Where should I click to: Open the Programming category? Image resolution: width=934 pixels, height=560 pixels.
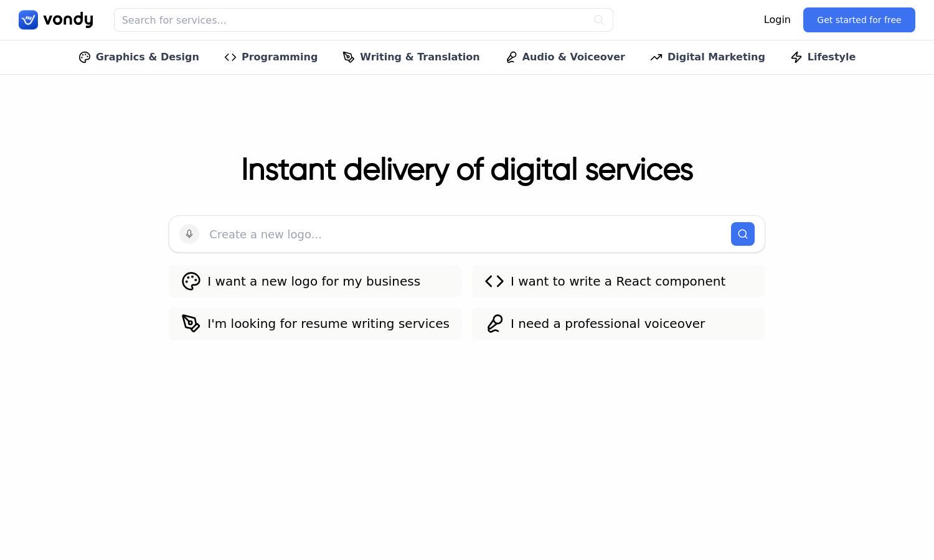pos(271,57)
